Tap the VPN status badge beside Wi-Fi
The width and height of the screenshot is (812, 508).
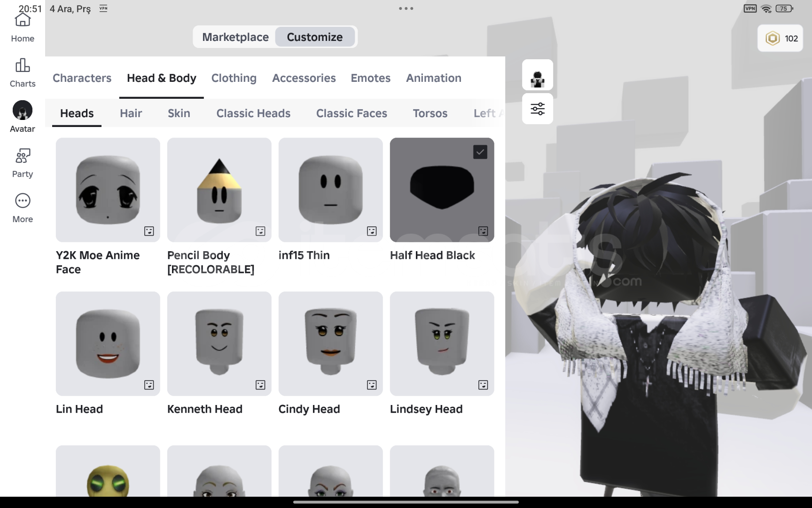coord(750,8)
